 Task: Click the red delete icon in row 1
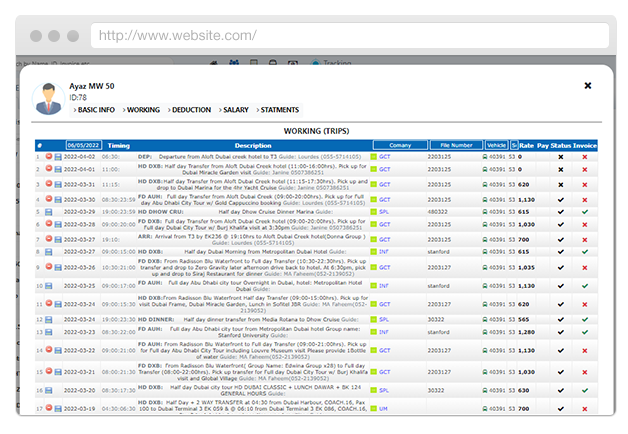[48, 157]
